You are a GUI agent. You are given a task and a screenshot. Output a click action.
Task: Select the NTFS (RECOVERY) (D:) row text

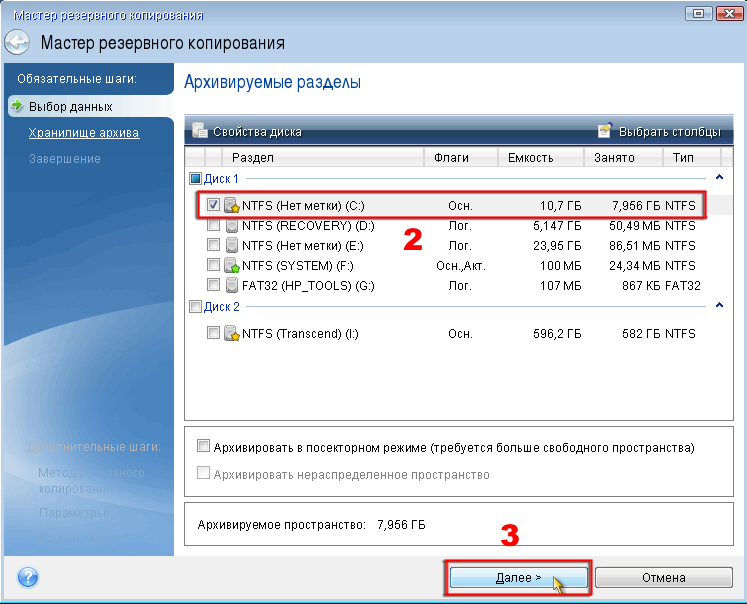pyautogui.click(x=308, y=225)
